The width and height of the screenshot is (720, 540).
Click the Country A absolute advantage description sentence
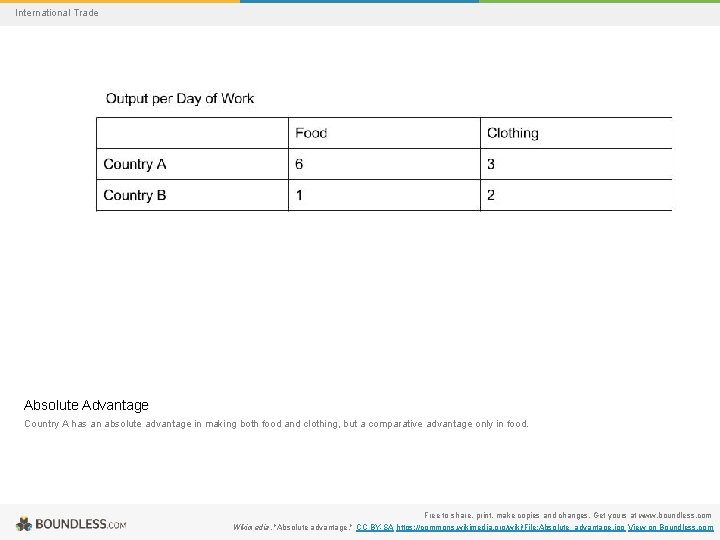276,424
